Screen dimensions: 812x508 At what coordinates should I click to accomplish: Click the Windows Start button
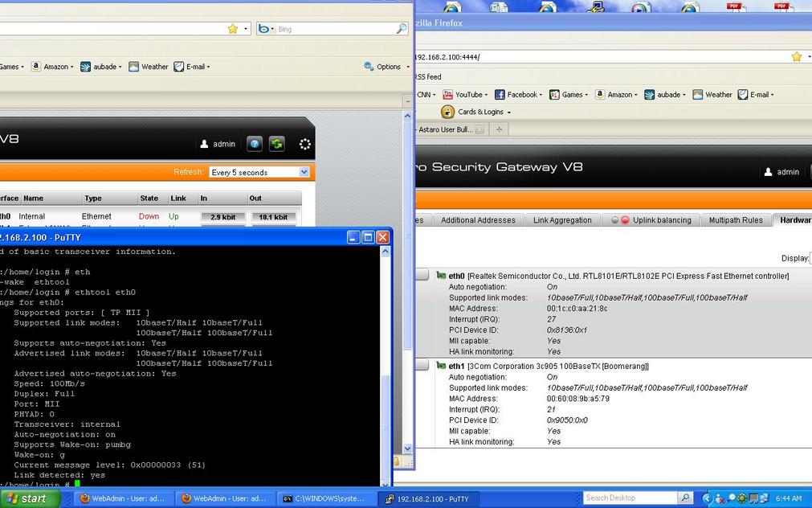pos(31,498)
